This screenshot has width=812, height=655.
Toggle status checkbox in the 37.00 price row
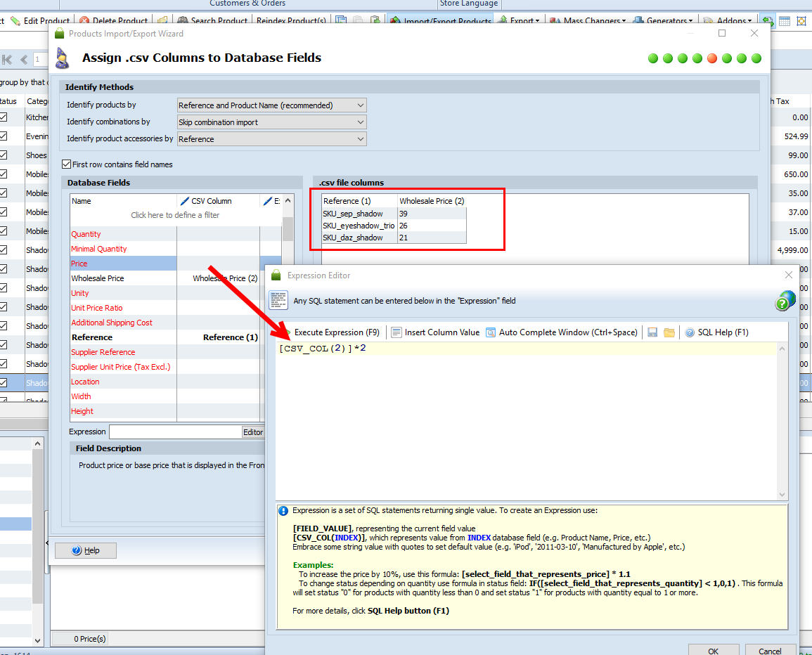tap(4, 212)
